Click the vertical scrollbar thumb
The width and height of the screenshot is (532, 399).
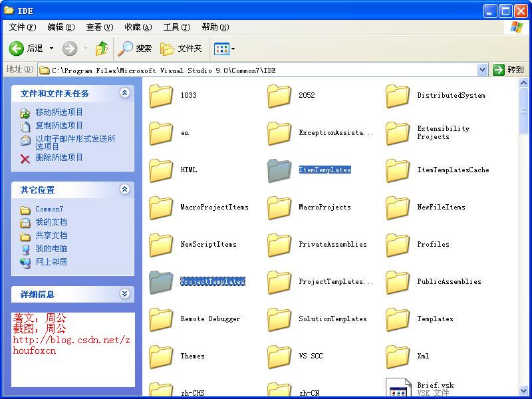point(523,111)
